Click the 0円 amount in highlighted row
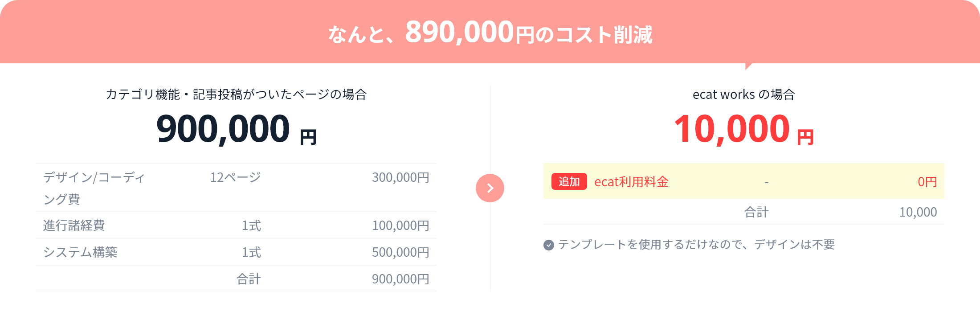 click(x=927, y=182)
